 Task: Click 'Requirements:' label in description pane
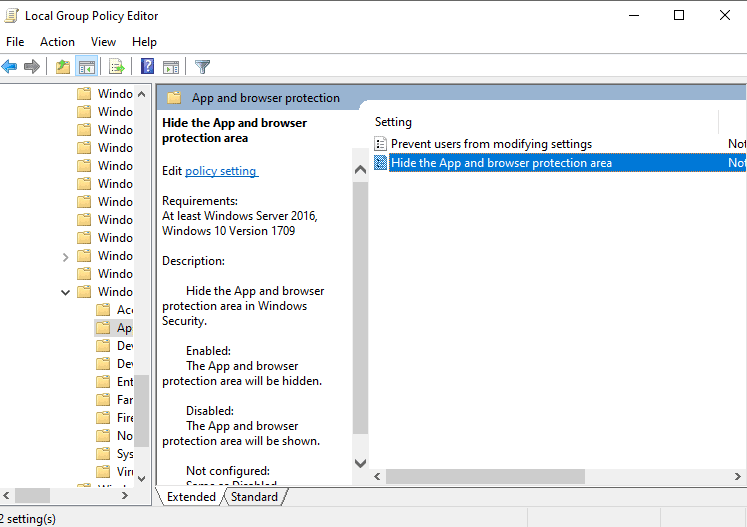pos(200,201)
